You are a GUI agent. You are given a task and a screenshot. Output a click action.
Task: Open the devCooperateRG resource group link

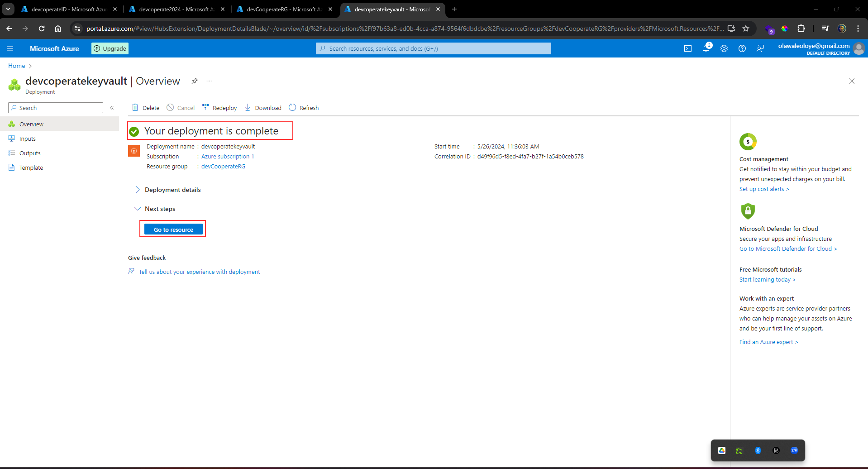click(223, 167)
